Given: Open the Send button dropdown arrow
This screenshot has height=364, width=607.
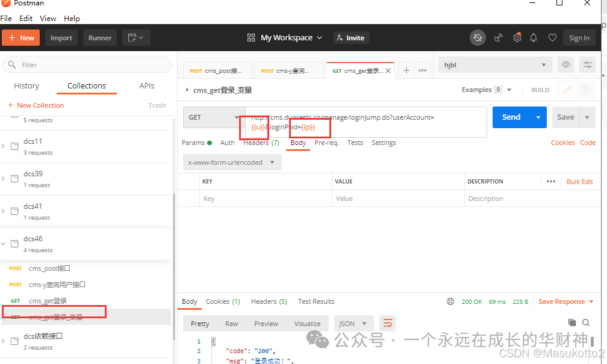Looking at the screenshot, I should [538, 117].
